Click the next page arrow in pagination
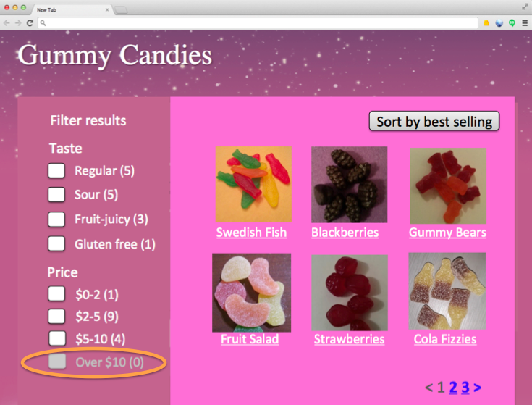Screen dimensions: 532x405 point(478,388)
